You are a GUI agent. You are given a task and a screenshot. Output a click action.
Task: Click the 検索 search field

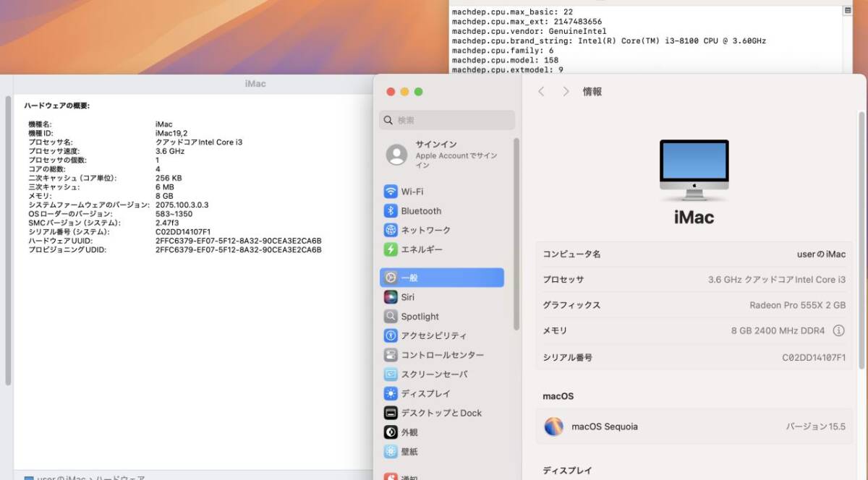tap(447, 120)
